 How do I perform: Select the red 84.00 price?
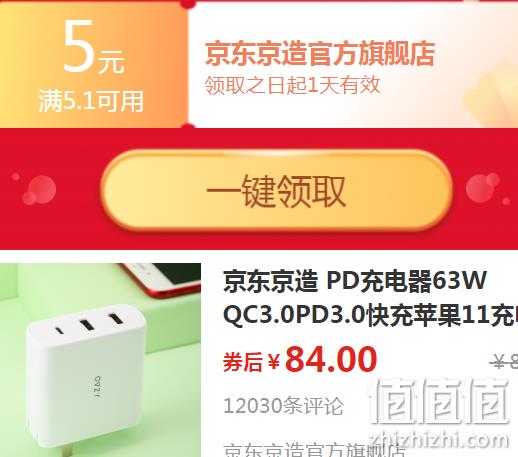331,359
